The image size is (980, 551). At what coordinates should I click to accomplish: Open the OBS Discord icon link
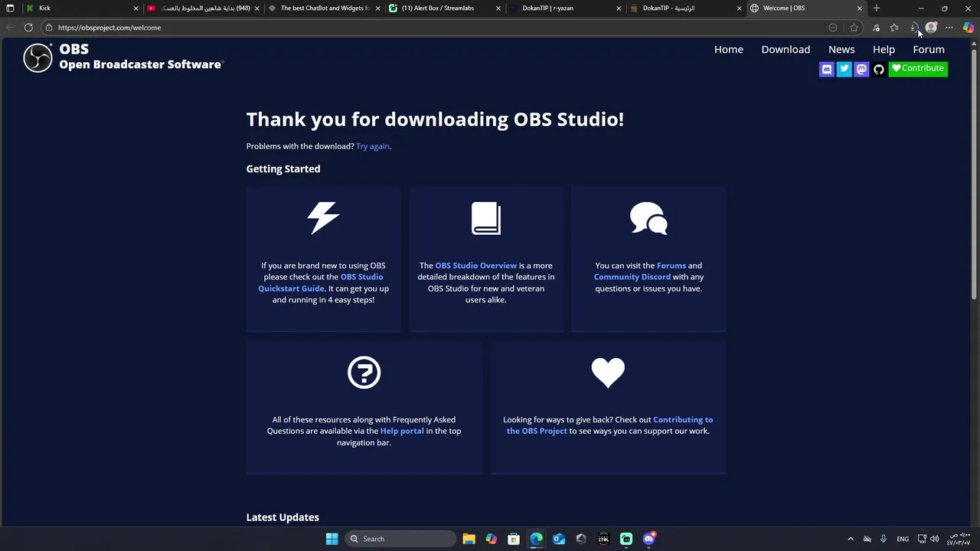point(826,69)
